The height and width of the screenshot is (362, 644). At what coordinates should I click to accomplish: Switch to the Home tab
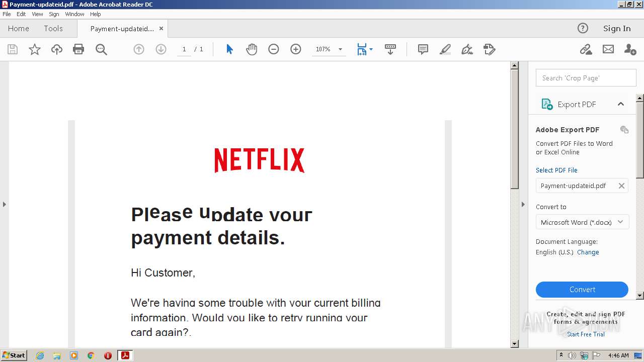point(19,29)
